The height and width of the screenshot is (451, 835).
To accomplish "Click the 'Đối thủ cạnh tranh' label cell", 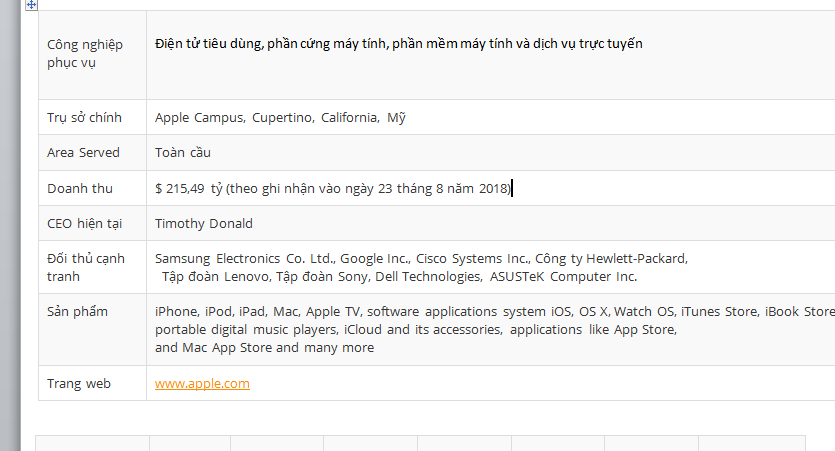I will pyautogui.click(x=86, y=267).
